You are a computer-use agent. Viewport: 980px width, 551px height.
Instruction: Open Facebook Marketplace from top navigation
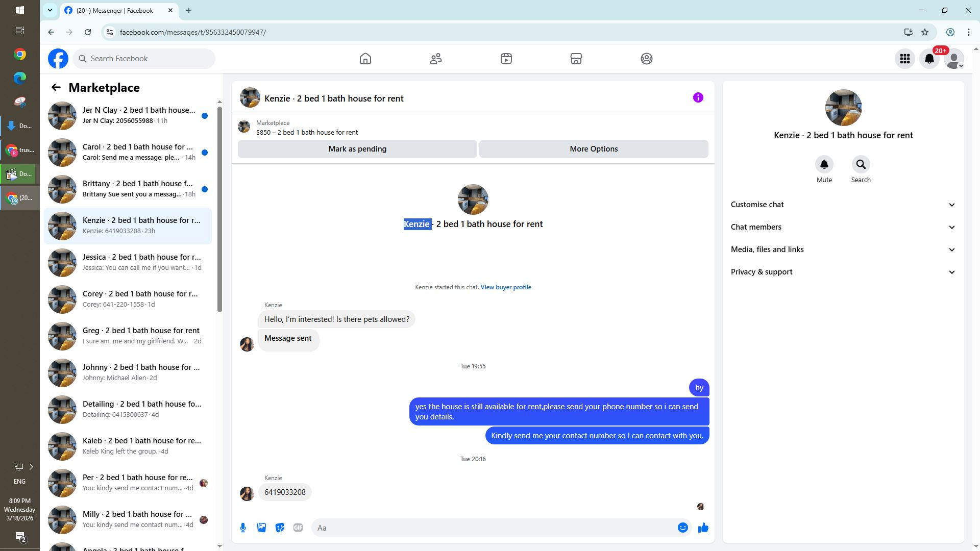point(576,59)
